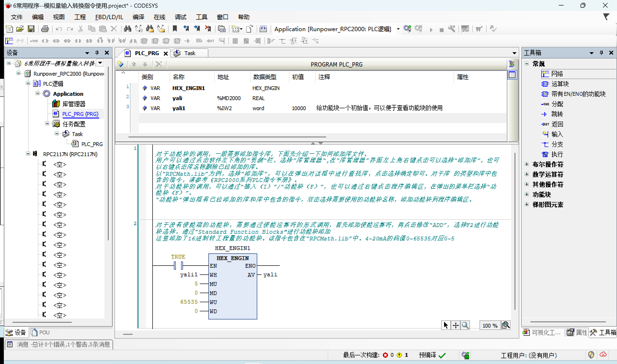The height and width of the screenshot is (364, 617).
Task: Click the delete X icon in declaration toolbar
Action: (x=159, y=64)
